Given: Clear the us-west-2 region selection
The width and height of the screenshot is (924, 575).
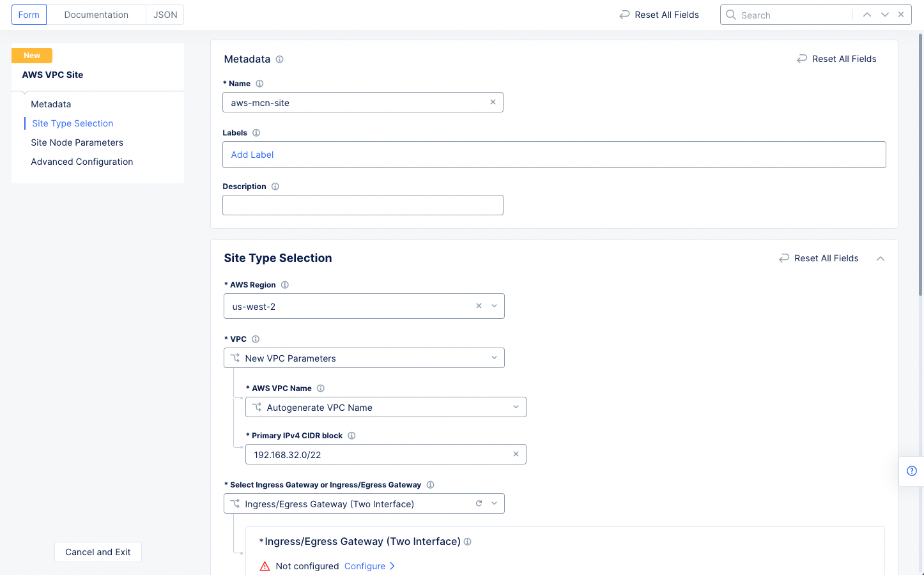Looking at the screenshot, I should [479, 305].
